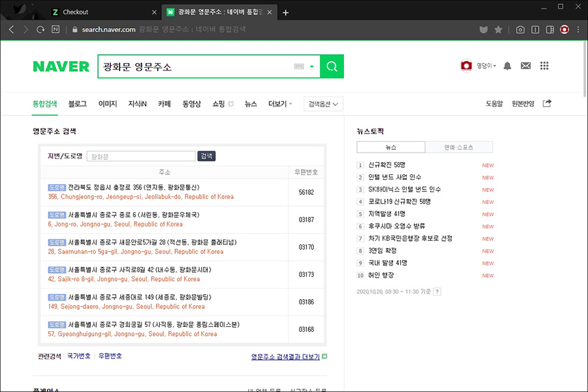Expand the 영덩이 account dropdown
The image size is (588, 392).
(x=486, y=66)
